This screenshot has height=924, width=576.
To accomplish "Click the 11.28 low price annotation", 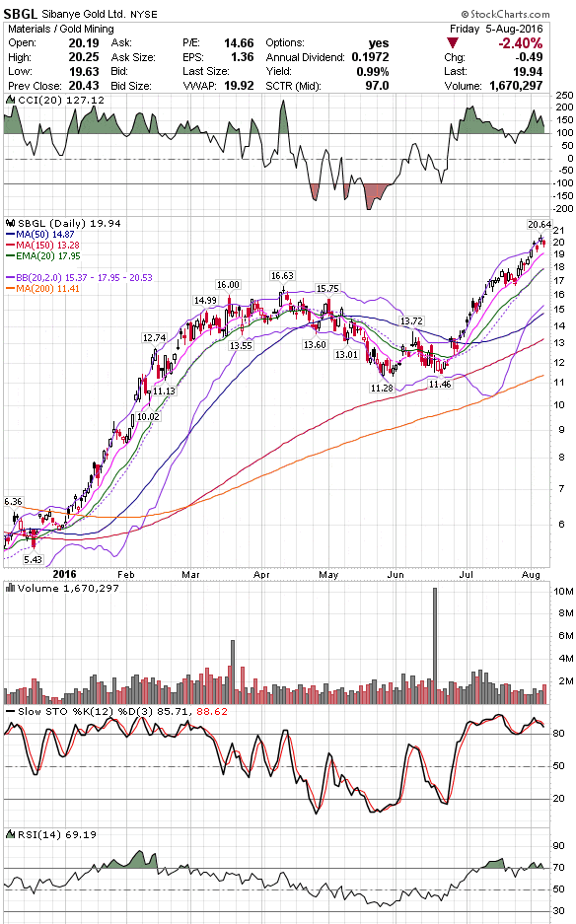I will (x=382, y=388).
